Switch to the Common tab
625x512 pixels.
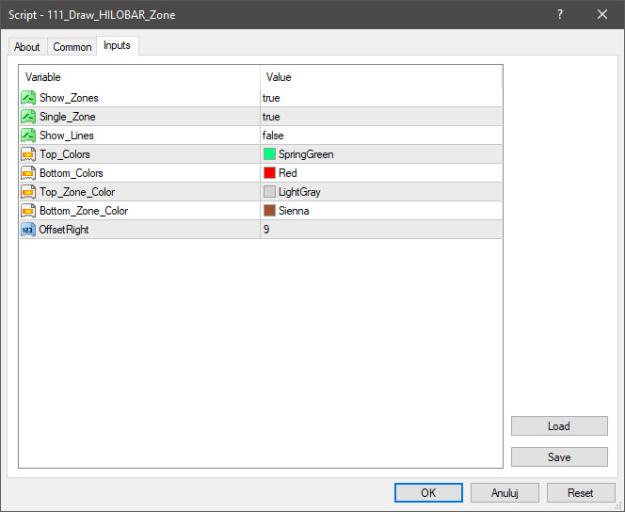coord(72,47)
